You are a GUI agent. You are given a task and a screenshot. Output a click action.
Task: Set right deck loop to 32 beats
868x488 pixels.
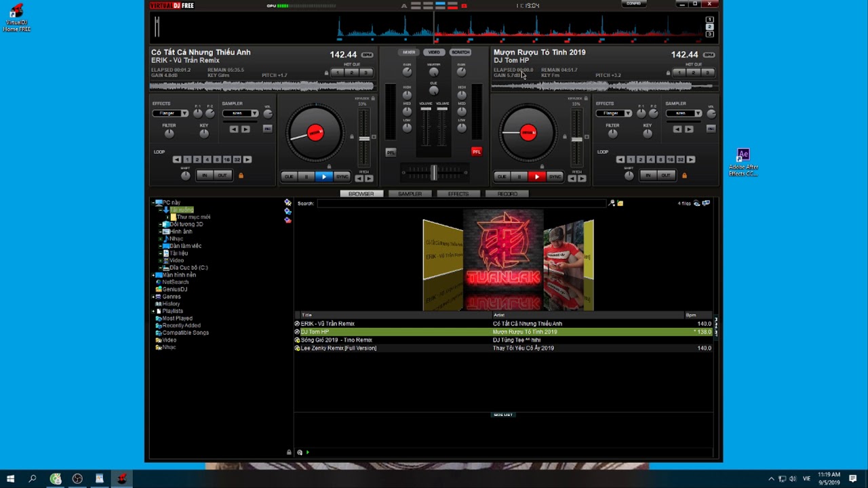[x=680, y=159]
